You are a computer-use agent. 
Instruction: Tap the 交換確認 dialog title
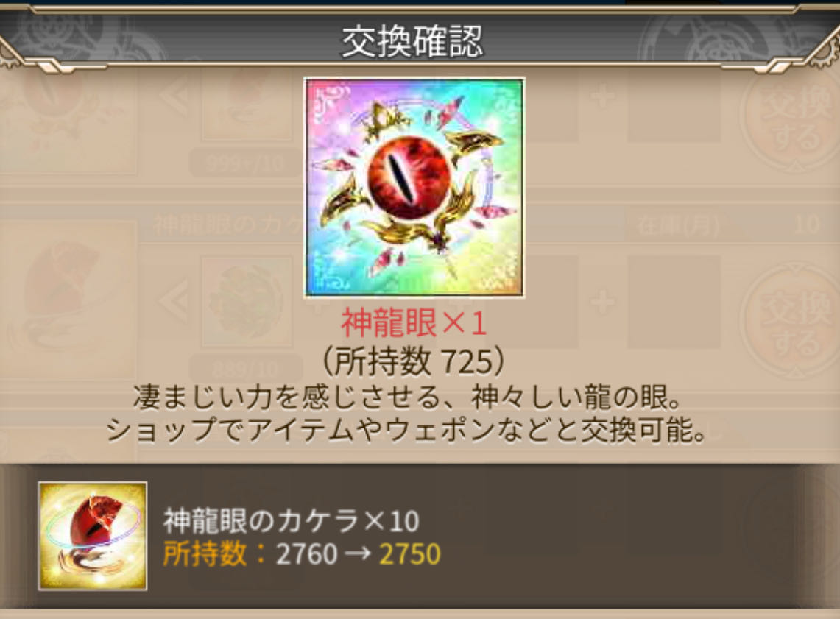click(412, 42)
